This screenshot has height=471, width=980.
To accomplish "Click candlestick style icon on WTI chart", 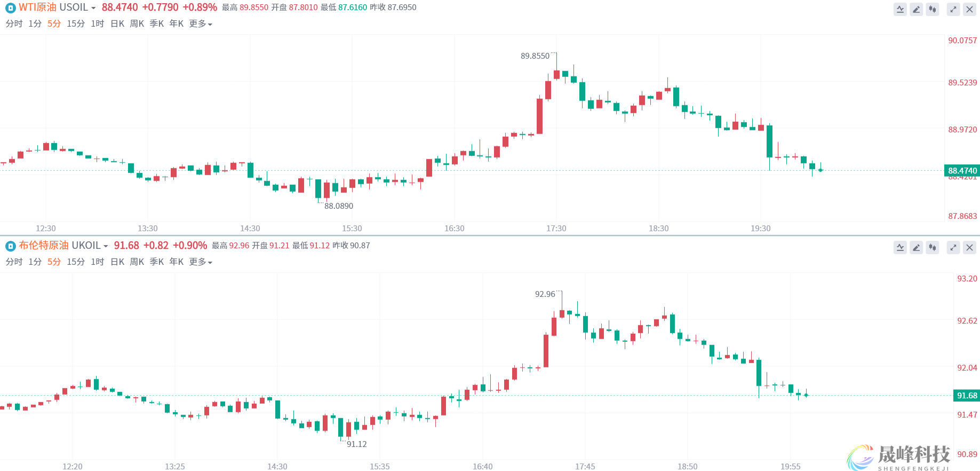I will (932, 9).
